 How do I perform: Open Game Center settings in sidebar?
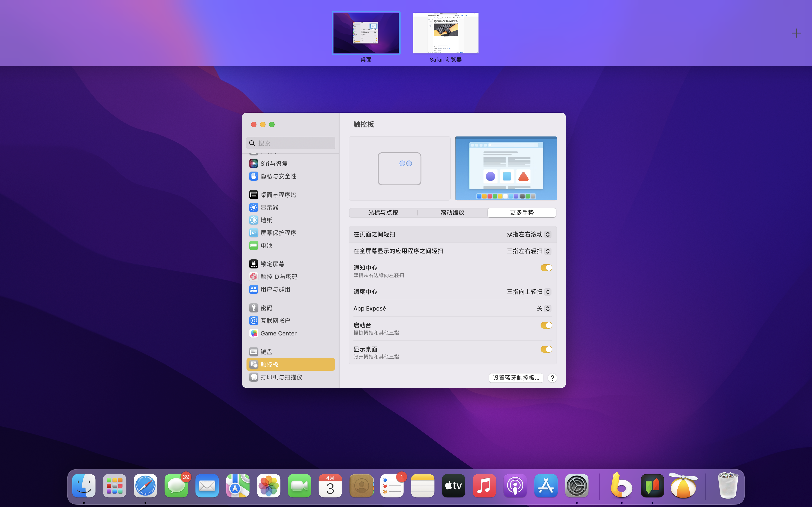pos(278,333)
